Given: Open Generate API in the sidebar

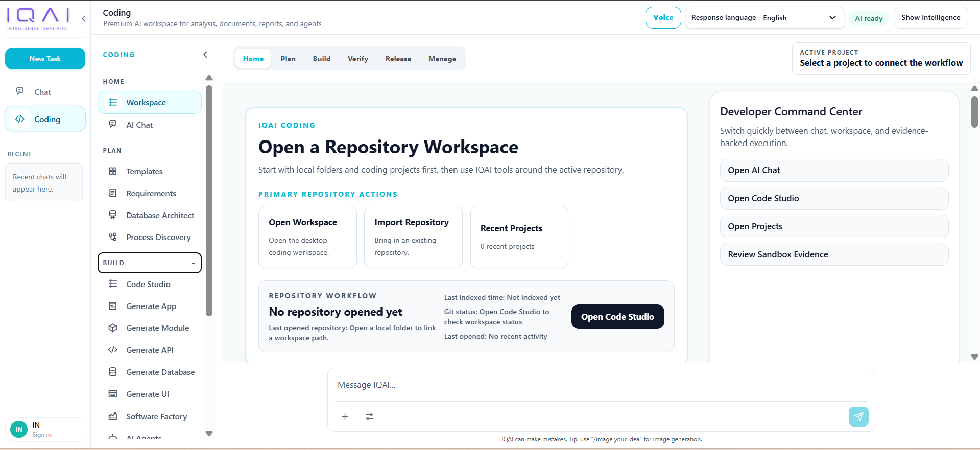Looking at the screenshot, I should pyautogui.click(x=150, y=350).
